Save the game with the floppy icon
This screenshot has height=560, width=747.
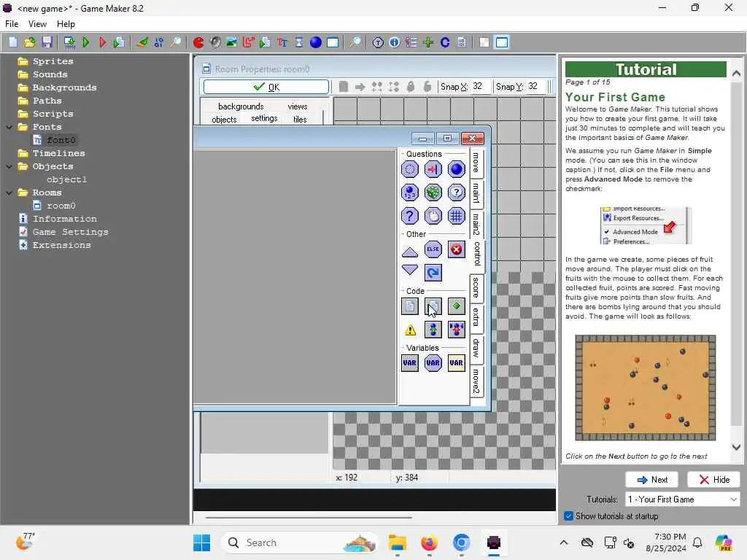(x=46, y=42)
